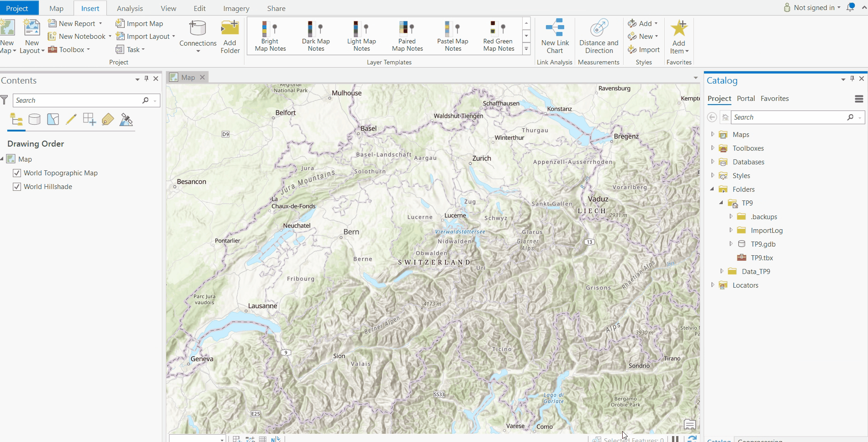Click the Add Folder icon
The image size is (868, 442).
[230, 37]
